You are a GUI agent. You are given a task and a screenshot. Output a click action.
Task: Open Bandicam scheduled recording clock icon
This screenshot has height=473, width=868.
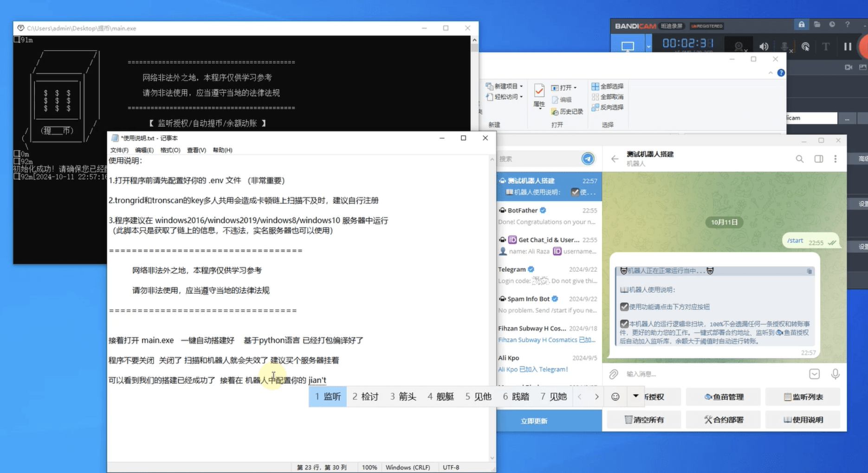point(832,25)
